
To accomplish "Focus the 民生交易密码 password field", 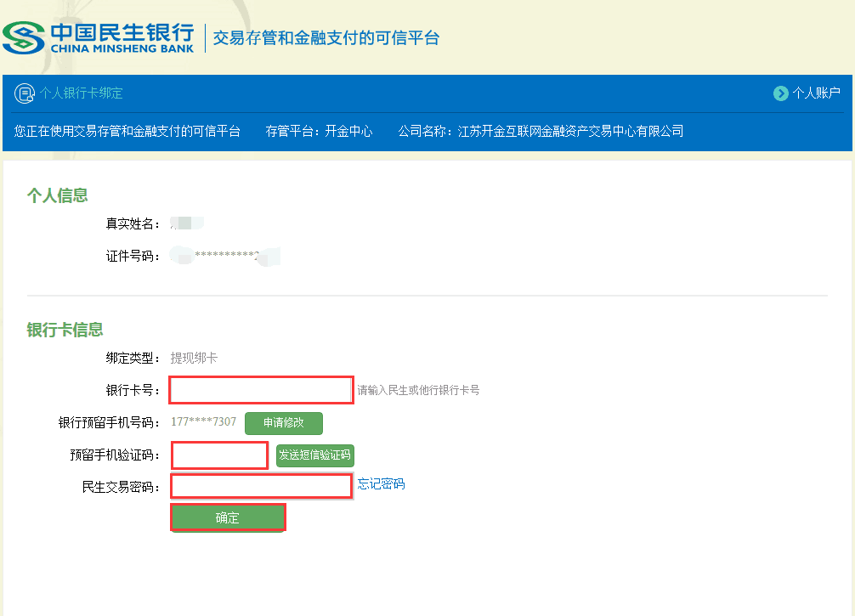I will 261,486.
